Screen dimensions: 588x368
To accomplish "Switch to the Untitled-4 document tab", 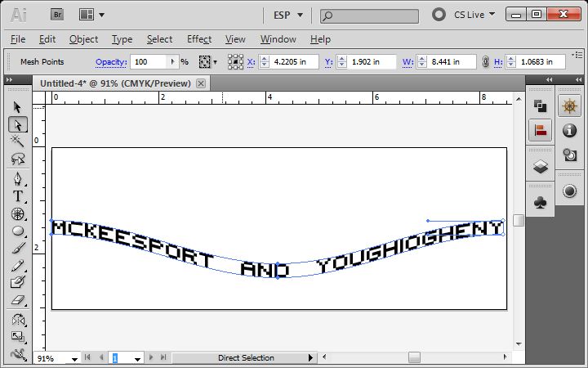I will 115,83.
